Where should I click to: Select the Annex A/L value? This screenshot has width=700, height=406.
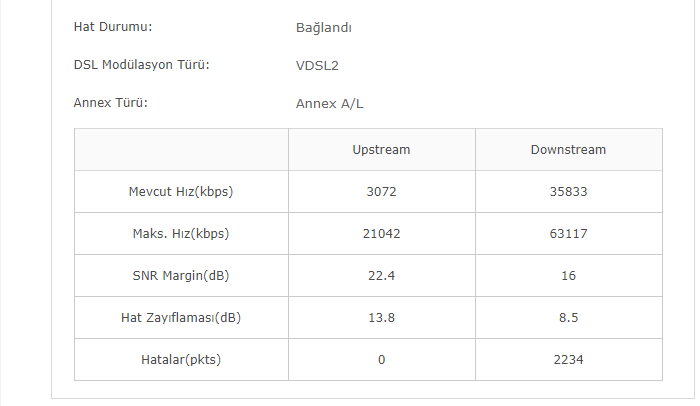329,104
